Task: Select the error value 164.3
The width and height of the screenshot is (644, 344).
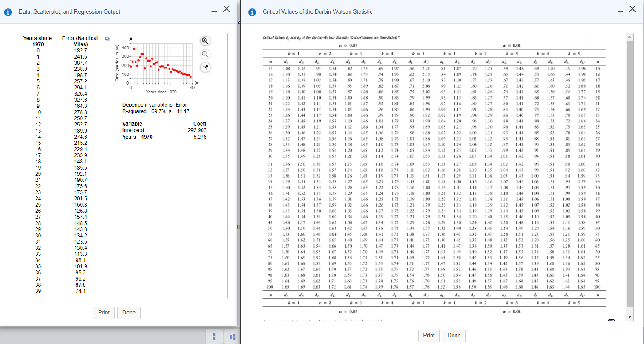Action: click(x=81, y=106)
